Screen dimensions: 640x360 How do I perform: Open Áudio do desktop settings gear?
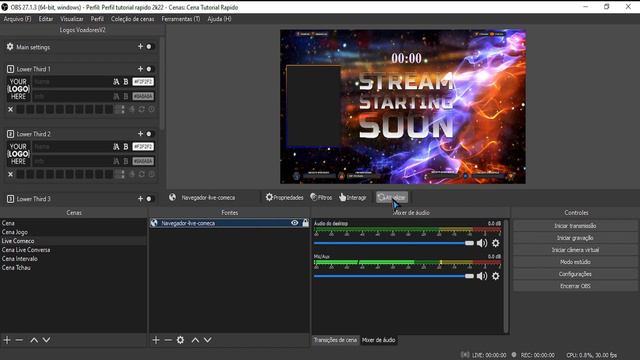[x=496, y=243]
